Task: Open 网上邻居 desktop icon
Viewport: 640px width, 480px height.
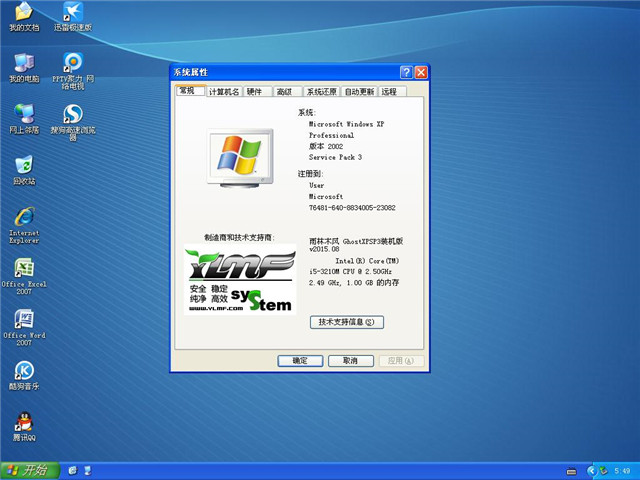Action: coord(24,119)
